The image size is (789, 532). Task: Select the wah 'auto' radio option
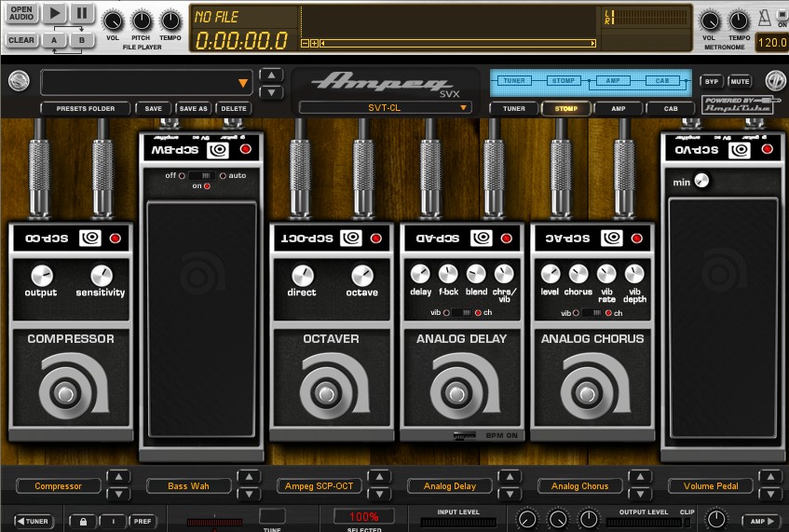223,176
